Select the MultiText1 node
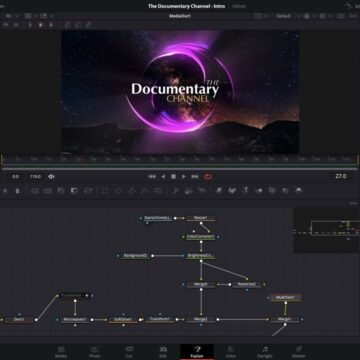Screen dimensions: 360x360 [x=286, y=297]
